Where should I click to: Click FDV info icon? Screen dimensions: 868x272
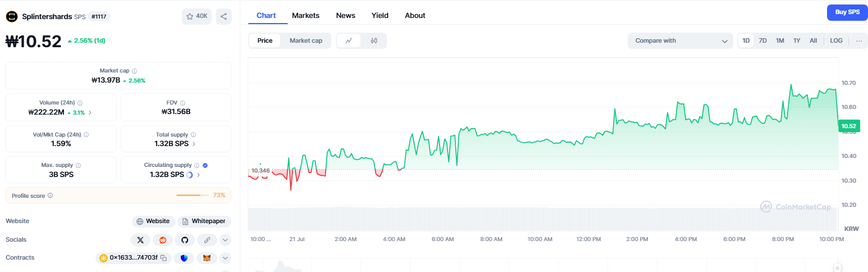[182, 103]
